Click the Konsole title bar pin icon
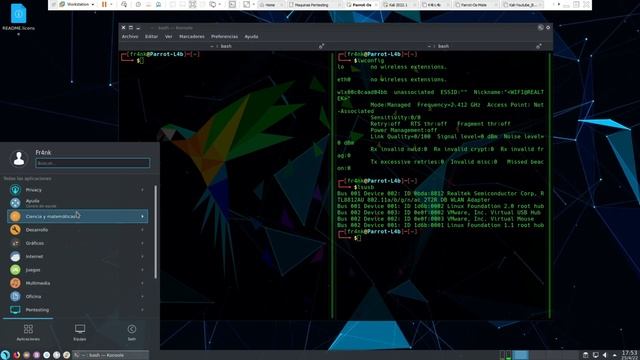 (x=540, y=27)
